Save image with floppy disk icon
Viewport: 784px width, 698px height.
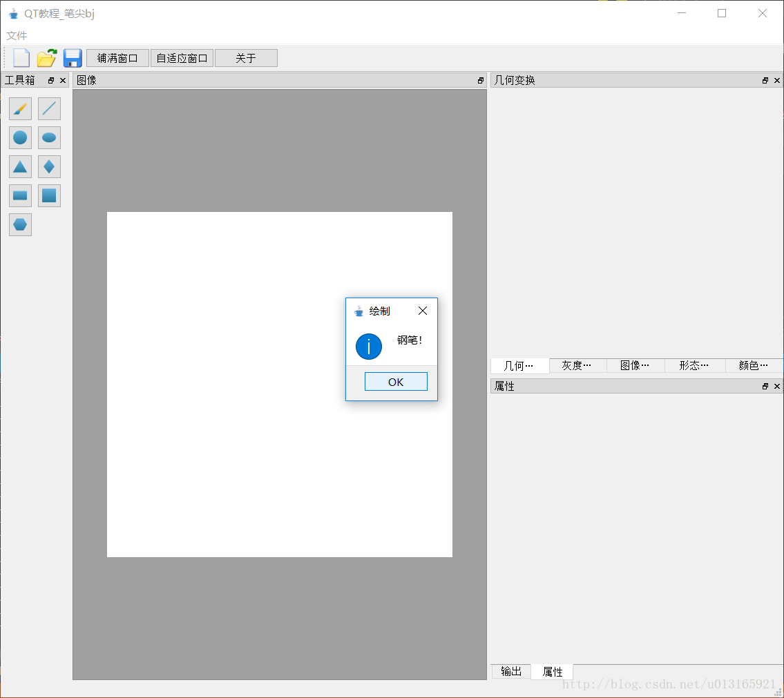point(73,58)
